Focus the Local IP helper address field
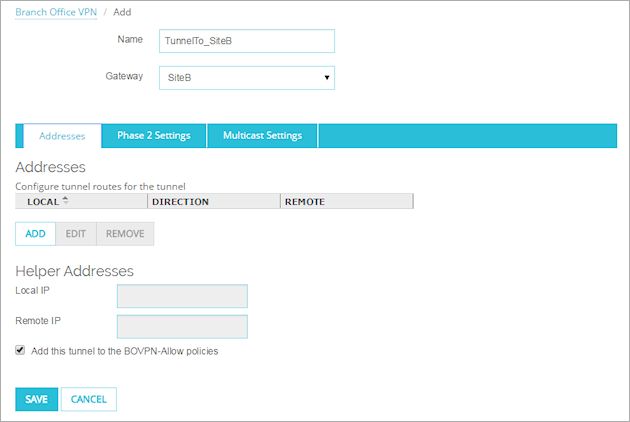This screenshot has width=630, height=422. (x=182, y=296)
